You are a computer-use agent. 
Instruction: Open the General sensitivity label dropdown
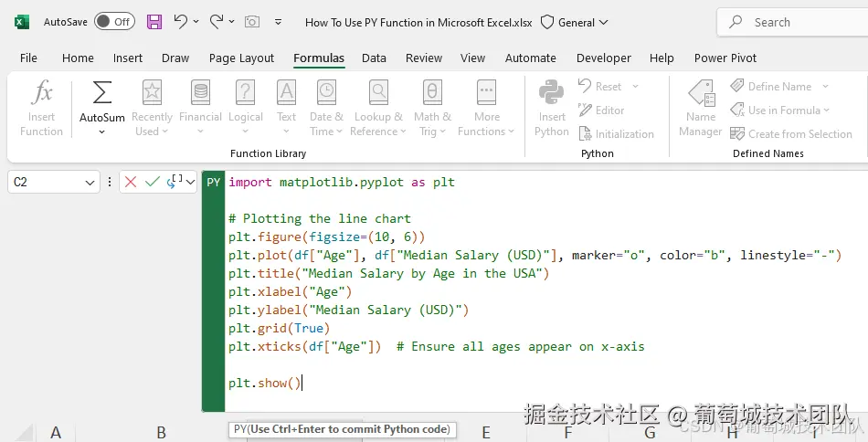coord(575,23)
